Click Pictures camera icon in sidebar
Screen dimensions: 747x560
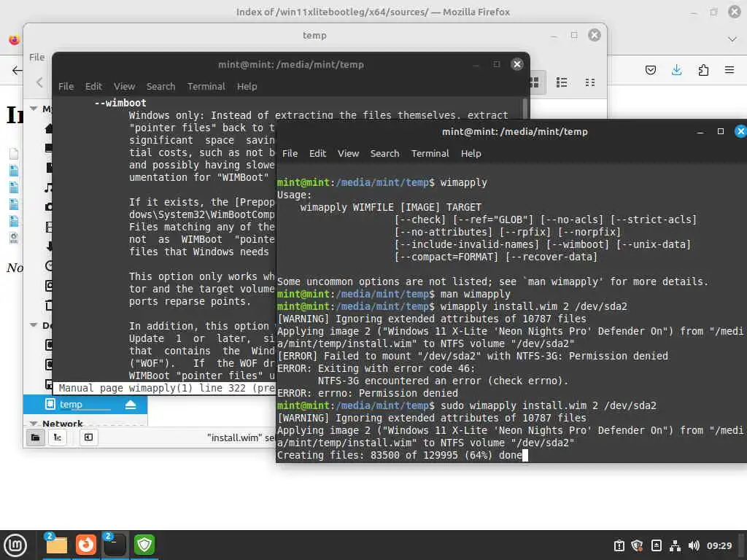[49, 207]
